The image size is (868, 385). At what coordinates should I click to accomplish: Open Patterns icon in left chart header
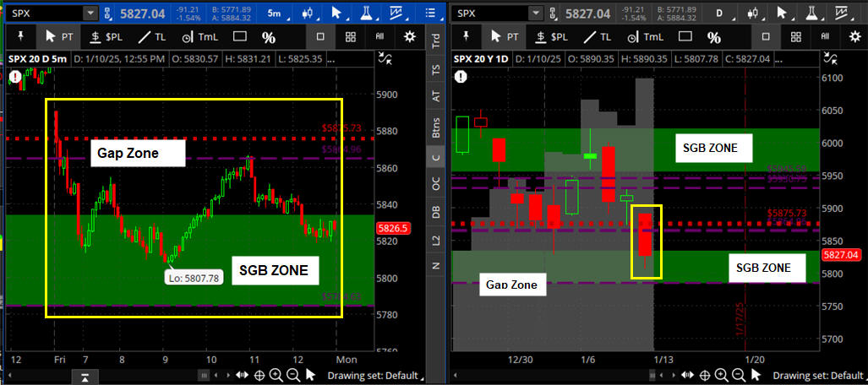pos(396,12)
